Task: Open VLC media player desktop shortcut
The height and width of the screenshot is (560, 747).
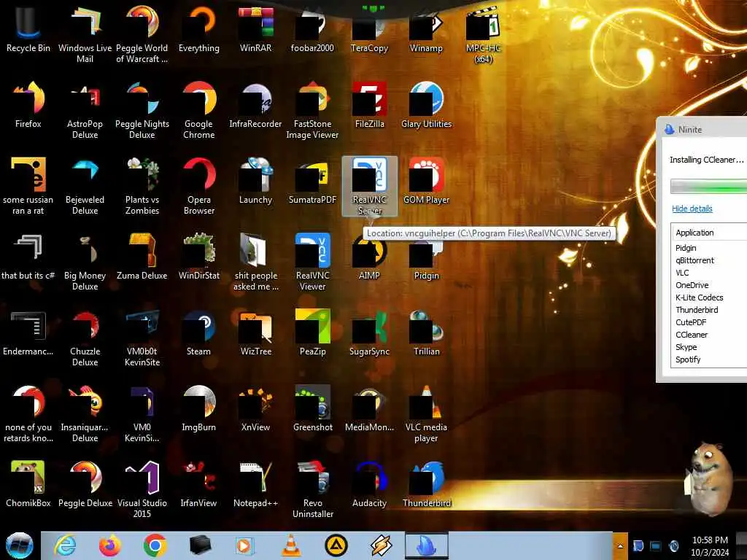Action: coord(426,413)
